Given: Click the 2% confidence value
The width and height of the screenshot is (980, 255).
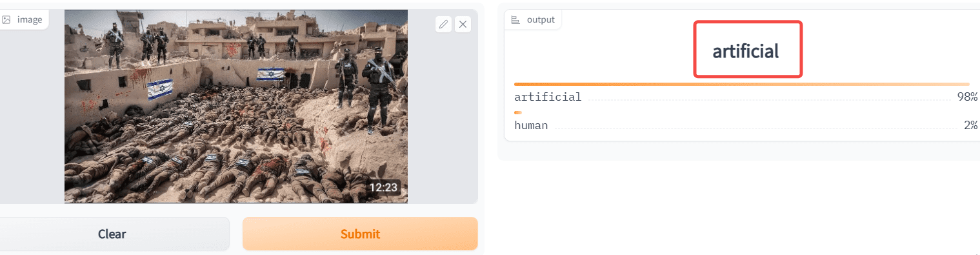Looking at the screenshot, I should [971, 126].
